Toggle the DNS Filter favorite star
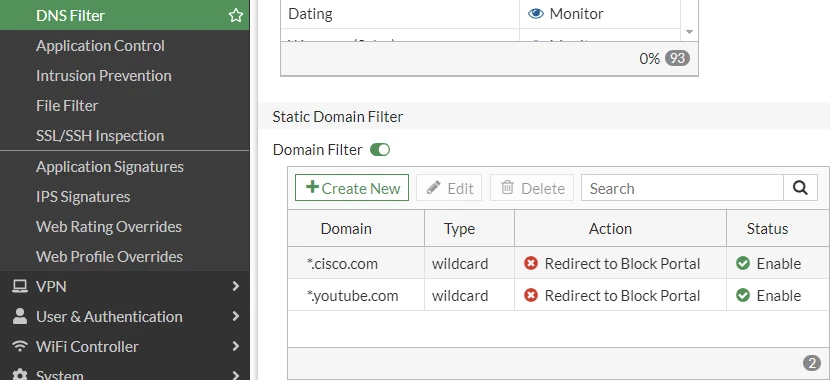830x380 pixels. [236, 15]
